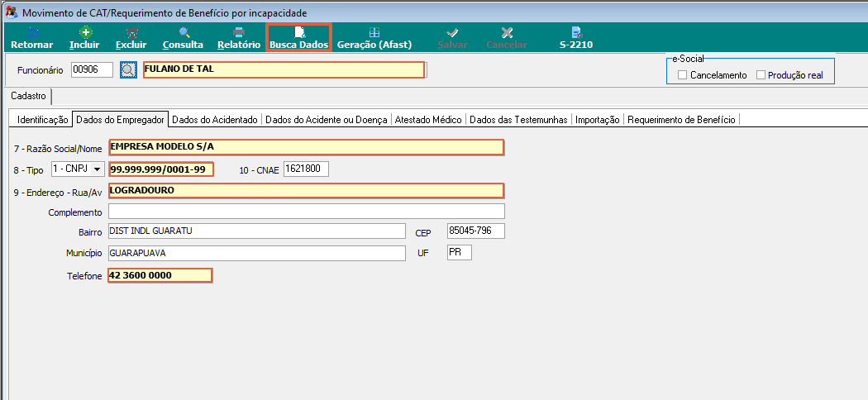Click the UF field PR
This screenshot has width=868, height=400.
pyautogui.click(x=460, y=253)
